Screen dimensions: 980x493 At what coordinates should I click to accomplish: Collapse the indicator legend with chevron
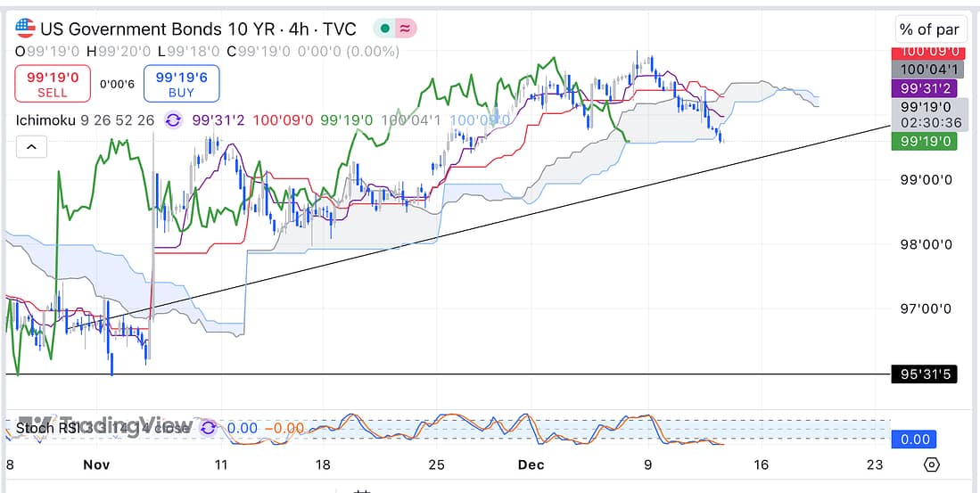pos(30,147)
